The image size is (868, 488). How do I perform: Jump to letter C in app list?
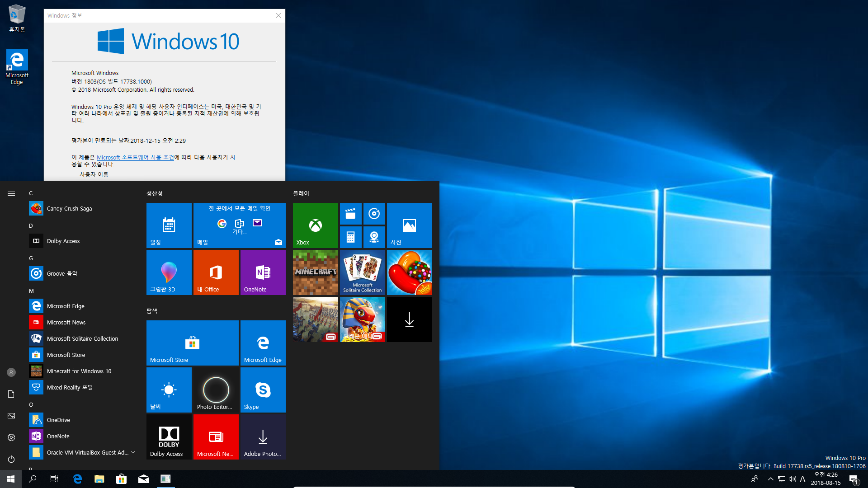pos(31,193)
